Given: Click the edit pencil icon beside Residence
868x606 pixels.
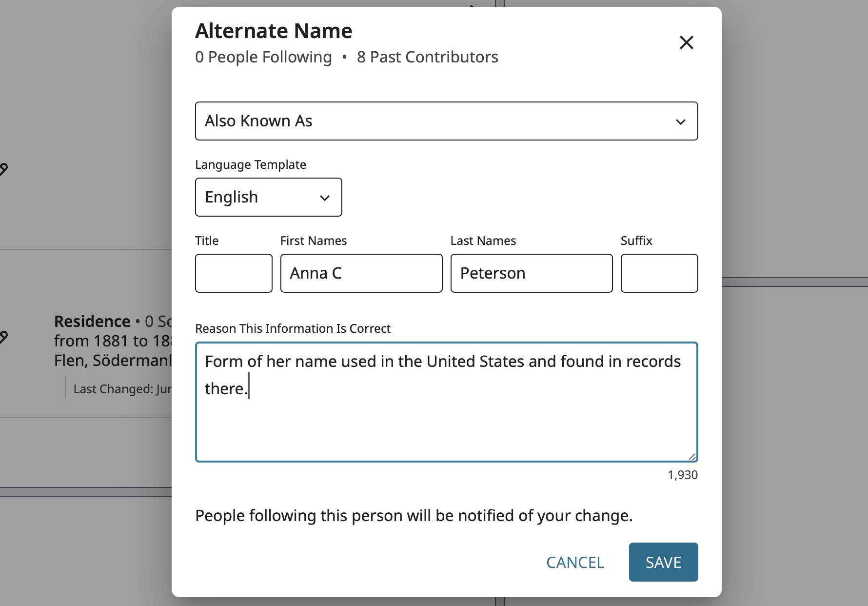Looking at the screenshot, I should (3, 337).
